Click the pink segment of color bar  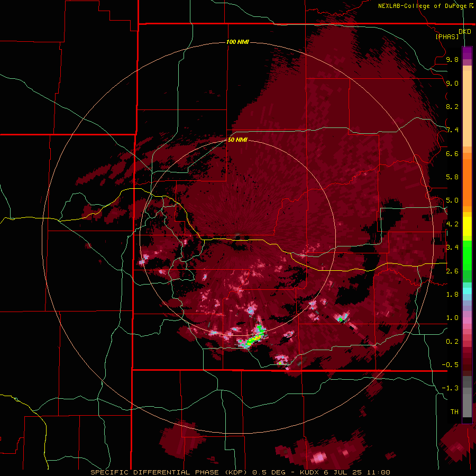467,321
